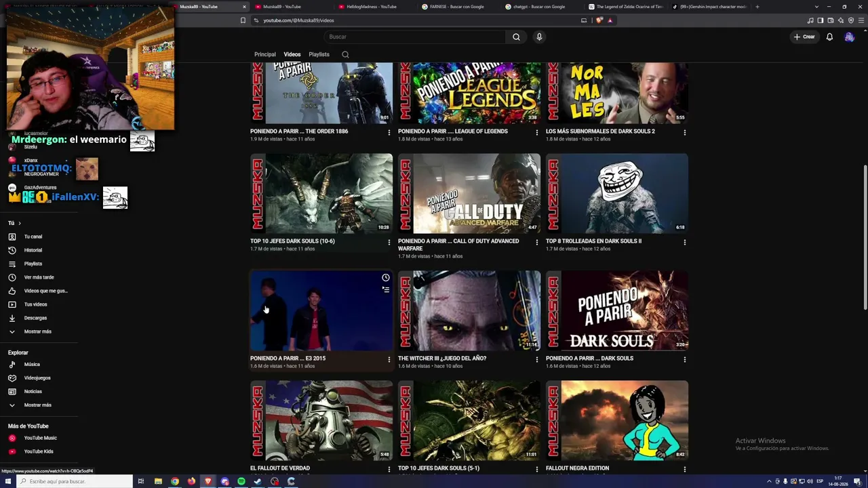
Task: Open the Brave Wallet icon
Action: [x=831, y=20]
